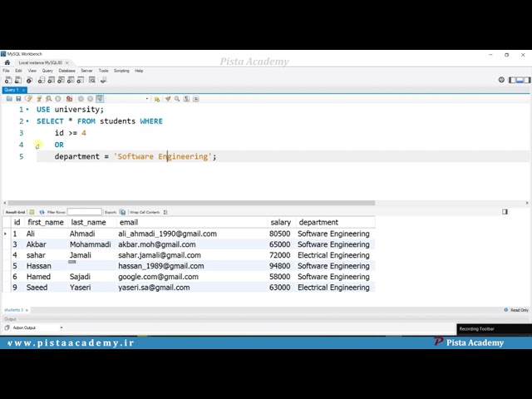Toggle the right sidebar panel visibility
The height and width of the screenshot is (399, 532).
527,80
